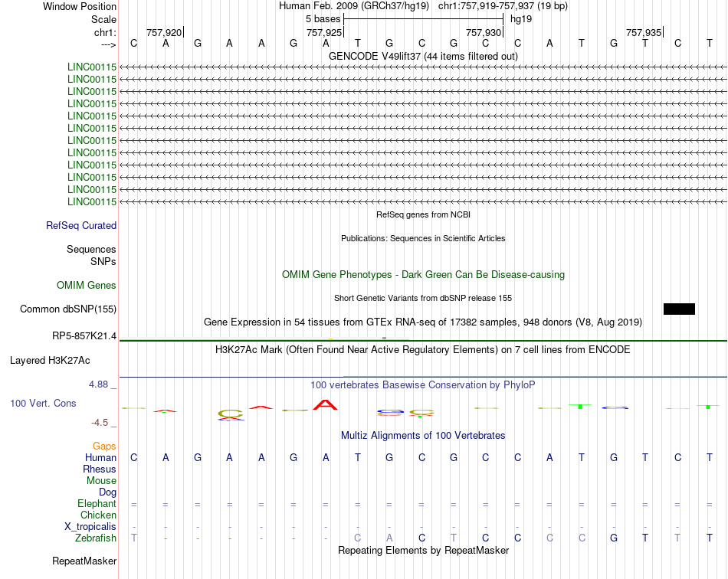Click the hg19 label beside scale bar
728x579 pixels.
tap(521, 19)
